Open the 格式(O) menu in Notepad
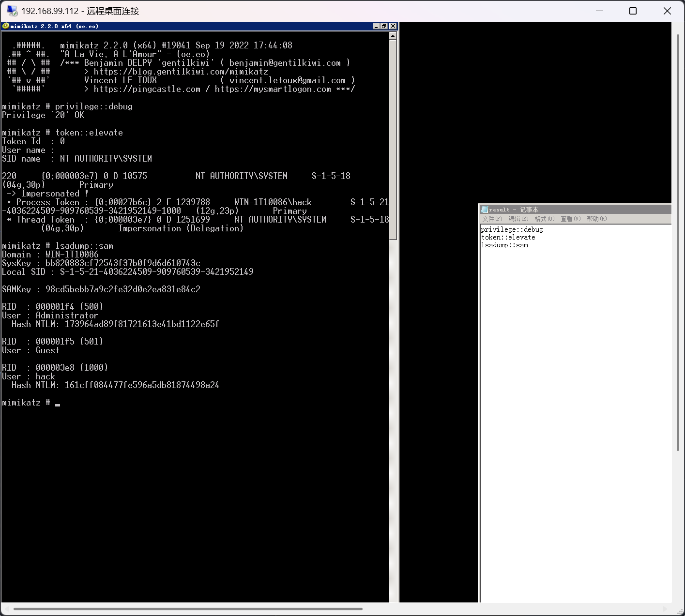The width and height of the screenshot is (685, 616). (545, 219)
